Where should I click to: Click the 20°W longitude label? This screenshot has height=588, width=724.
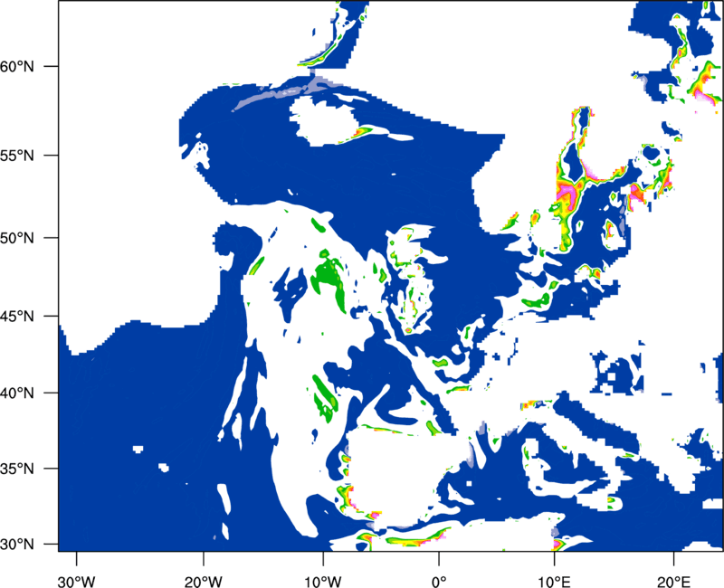coord(203,582)
